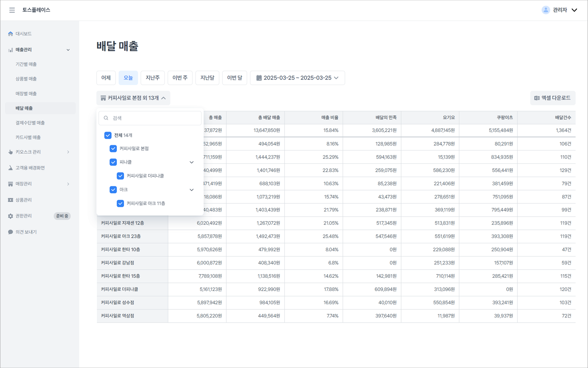
Task: Go to 기간별 매출 menu
Action: pyautogui.click(x=26, y=64)
